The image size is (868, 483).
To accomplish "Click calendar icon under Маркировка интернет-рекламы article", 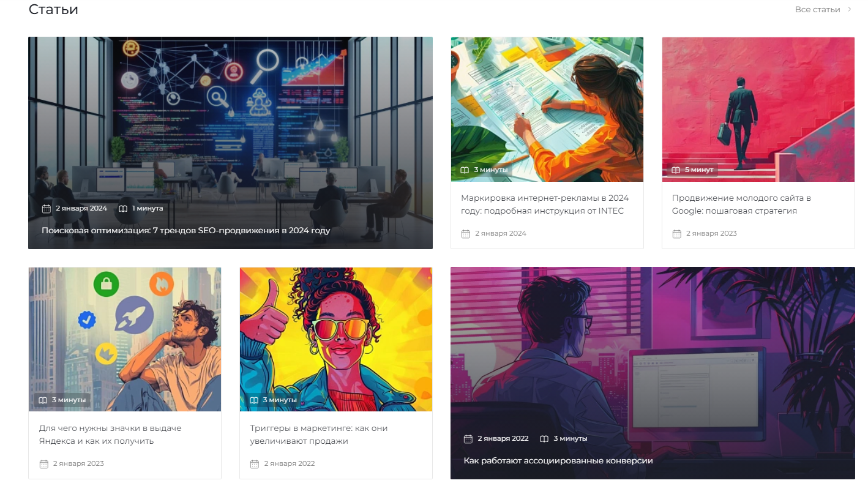I will (x=465, y=234).
